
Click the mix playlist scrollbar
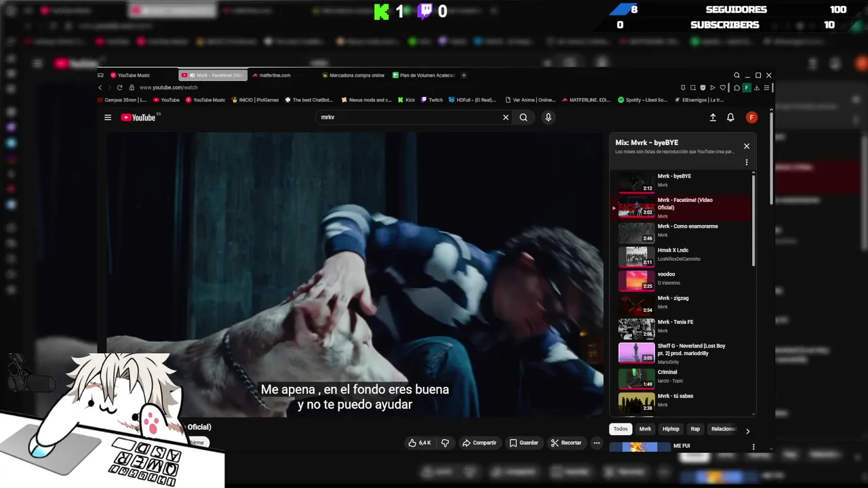(x=753, y=220)
